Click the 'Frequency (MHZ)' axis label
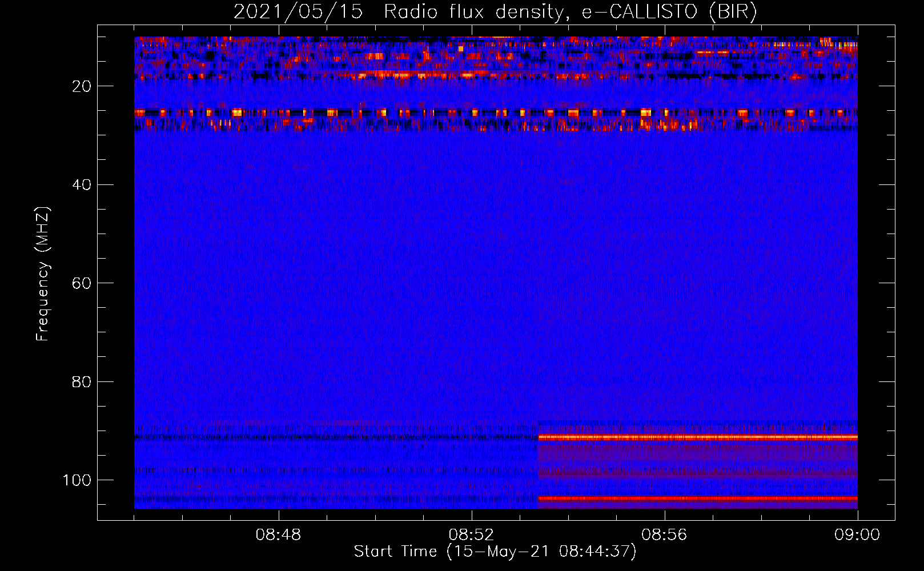The height and width of the screenshot is (571, 924). pyautogui.click(x=43, y=274)
